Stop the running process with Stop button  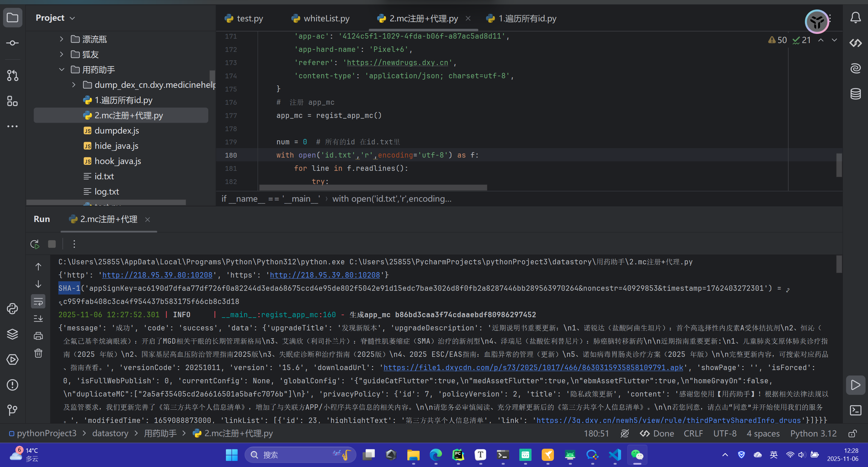pos(52,244)
